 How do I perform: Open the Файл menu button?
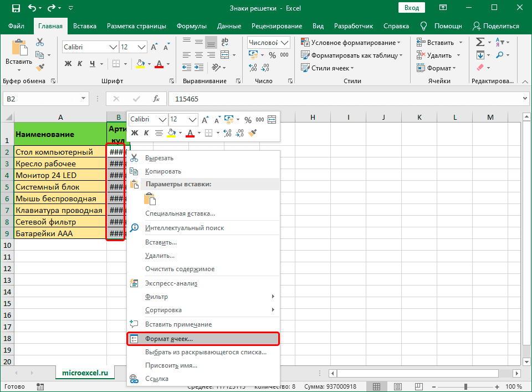pos(16,26)
